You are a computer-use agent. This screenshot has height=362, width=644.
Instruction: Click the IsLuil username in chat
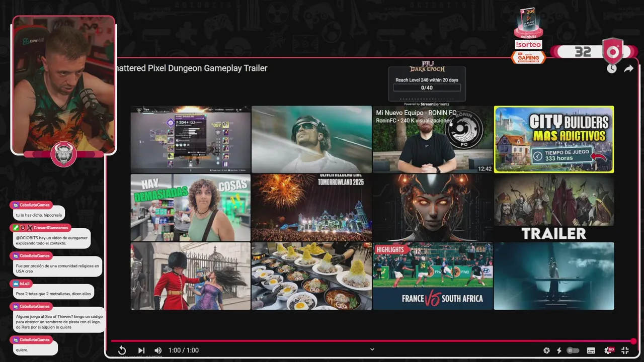click(x=25, y=284)
